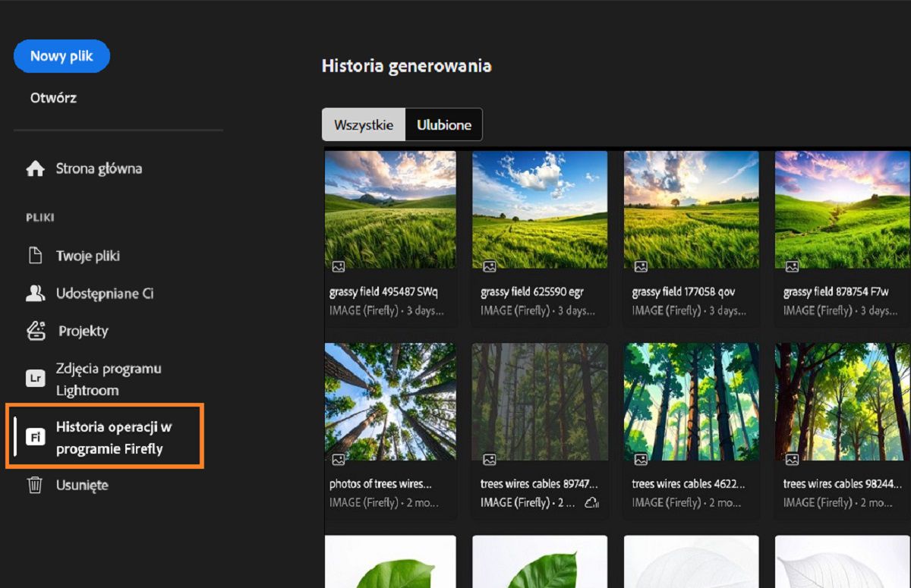911x588 pixels.
Task: Go to Strona główna via house icon
Action: coord(36,168)
